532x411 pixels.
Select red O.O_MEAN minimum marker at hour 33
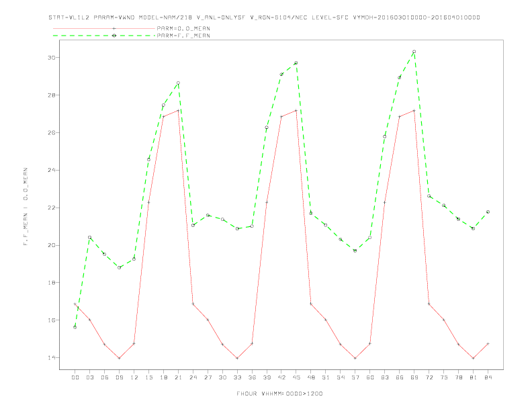(237, 358)
